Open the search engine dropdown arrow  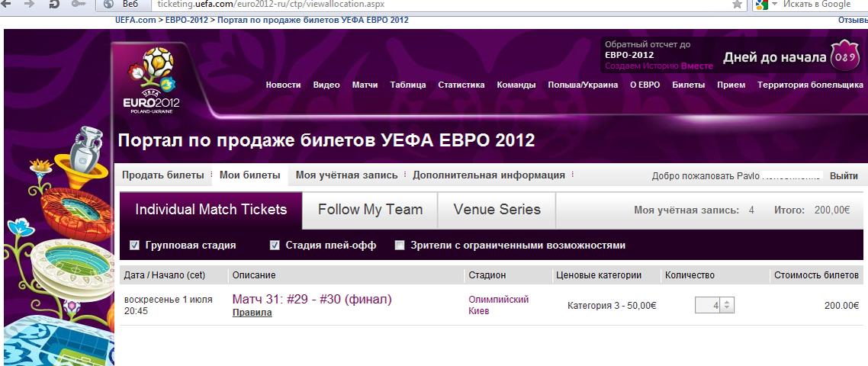(774, 5)
